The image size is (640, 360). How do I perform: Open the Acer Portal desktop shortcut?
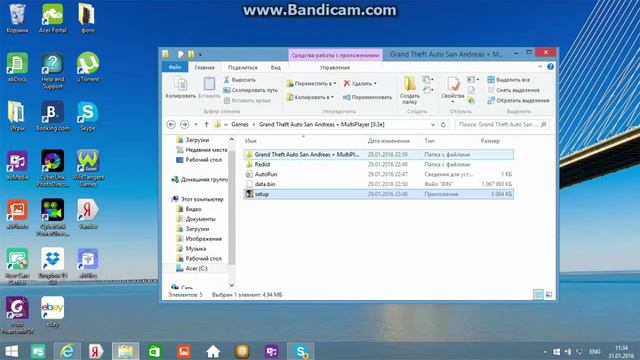coord(53,18)
